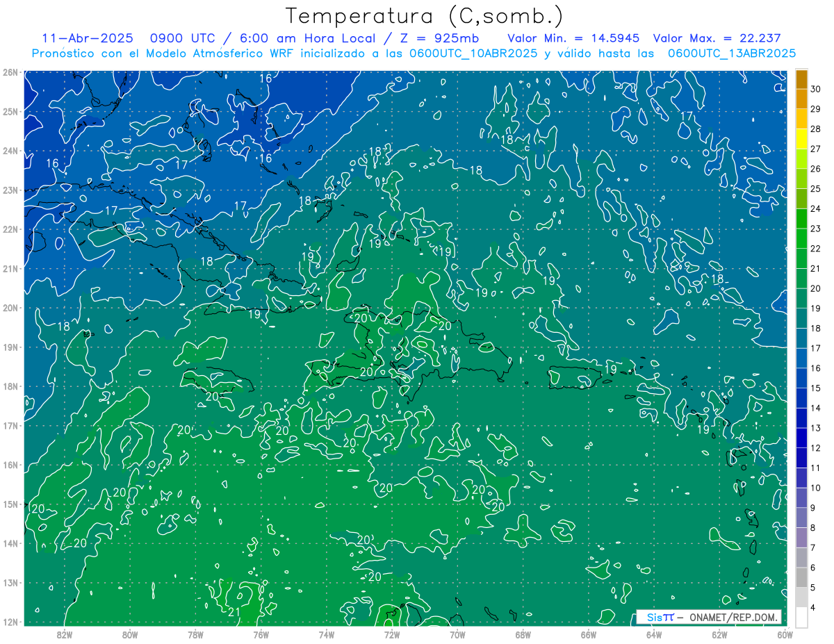
Task: Click the '12N' latitude axis label
Action: pos(10,622)
